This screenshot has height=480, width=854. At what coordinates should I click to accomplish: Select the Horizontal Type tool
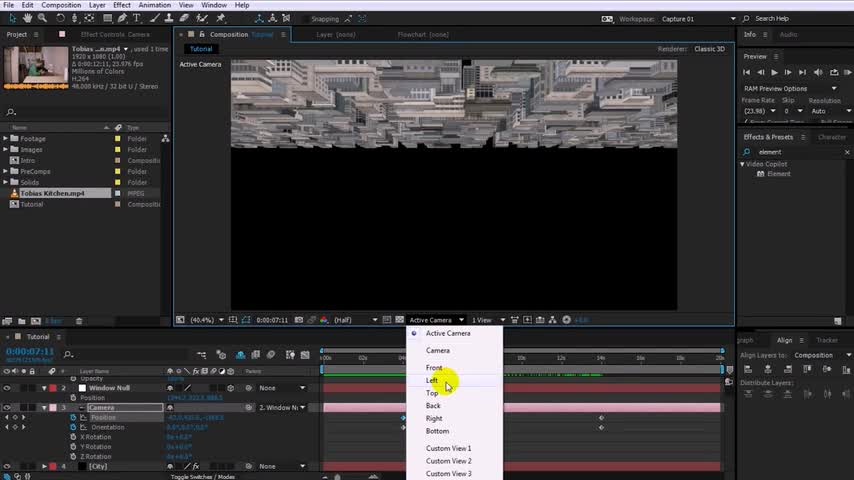coord(137,19)
